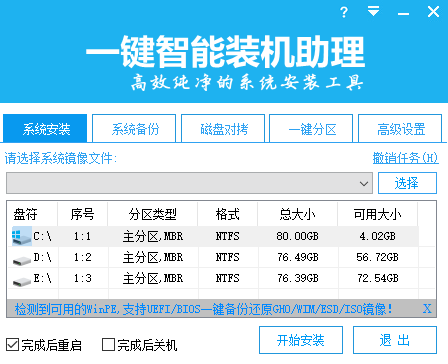Screen dimensions: 448x364
Task: Open the 磁盘对拷 tab
Action: coord(223,128)
